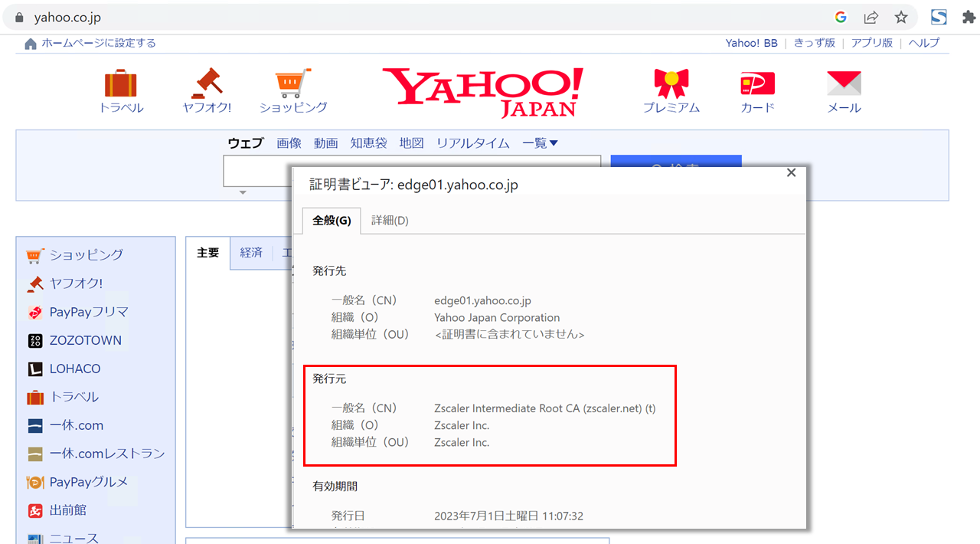Image resolution: width=980 pixels, height=544 pixels.
Task: Open the Yahoo! BB link
Action: point(752,44)
